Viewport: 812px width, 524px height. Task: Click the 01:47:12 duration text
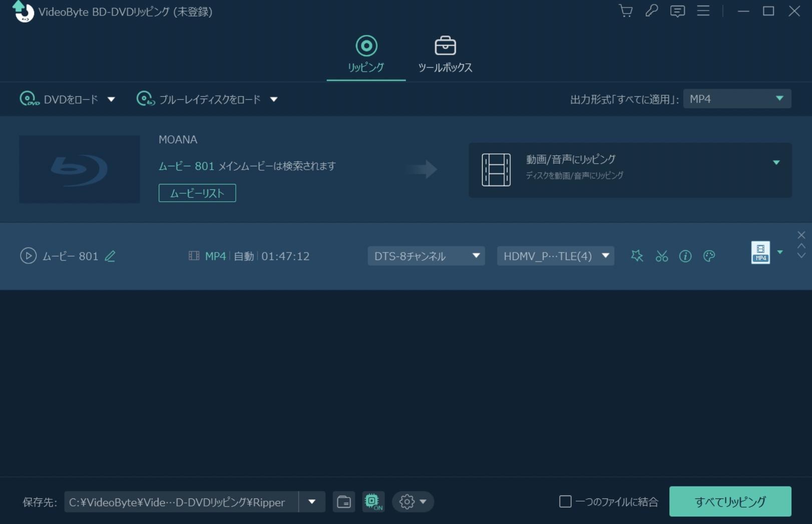pyautogui.click(x=285, y=256)
